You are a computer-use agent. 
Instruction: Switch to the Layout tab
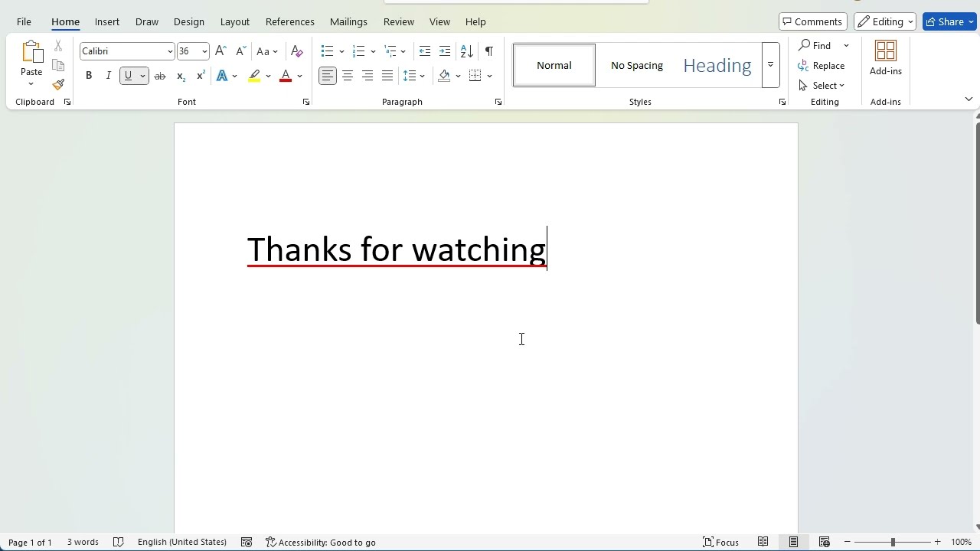235,21
